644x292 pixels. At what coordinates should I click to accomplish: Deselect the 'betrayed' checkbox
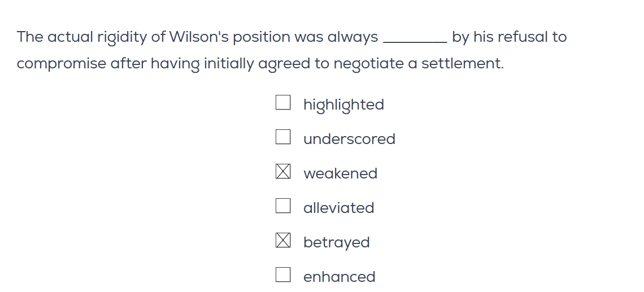click(283, 240)
